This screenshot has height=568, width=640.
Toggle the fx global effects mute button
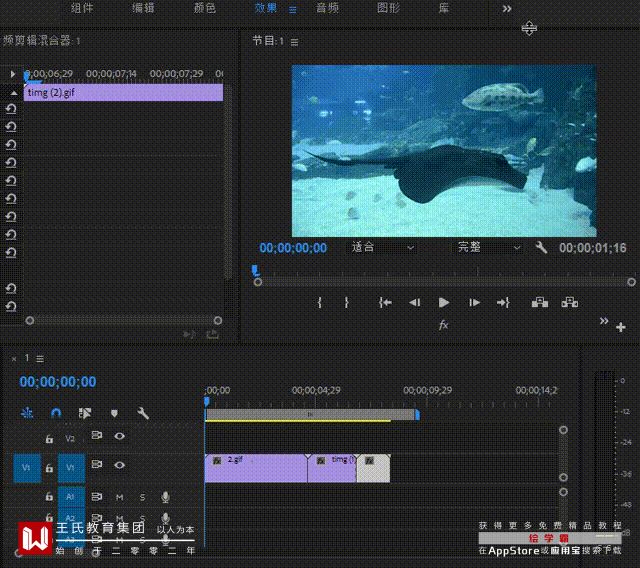tap(444, 325)
